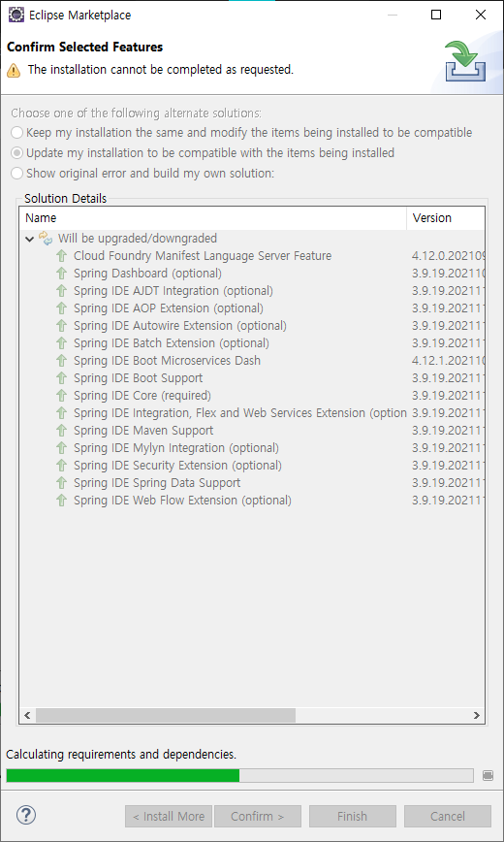Click upgrade arrow icon for Boot Microservices Dash
The height and width of the screenshot is (842, 504).
point(62,360)
